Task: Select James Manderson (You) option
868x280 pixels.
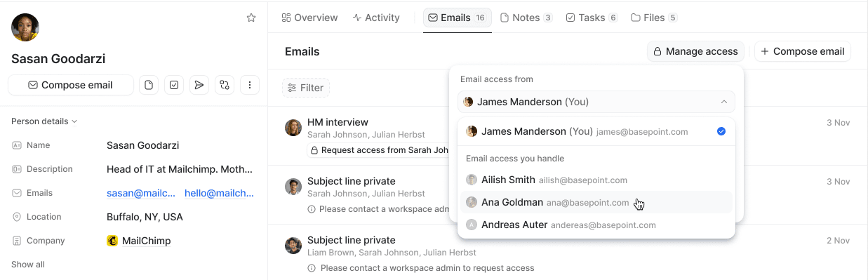Action: click(x=596, y=131)
